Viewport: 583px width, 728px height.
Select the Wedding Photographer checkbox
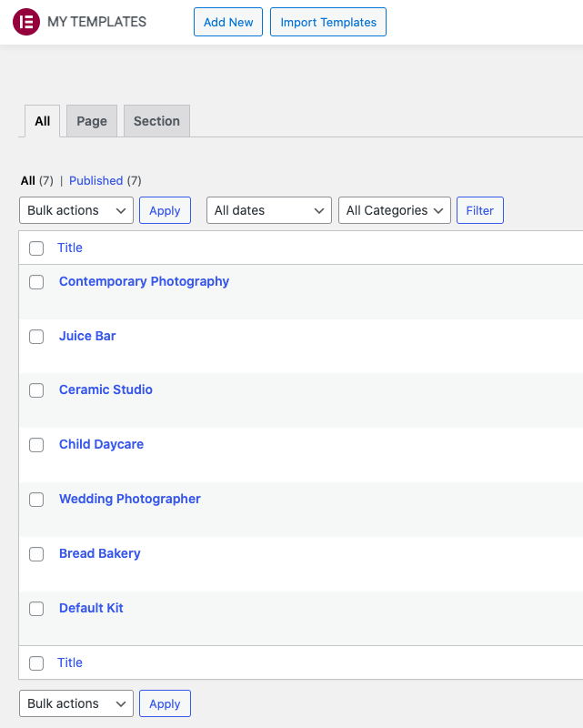click(36, 500)
